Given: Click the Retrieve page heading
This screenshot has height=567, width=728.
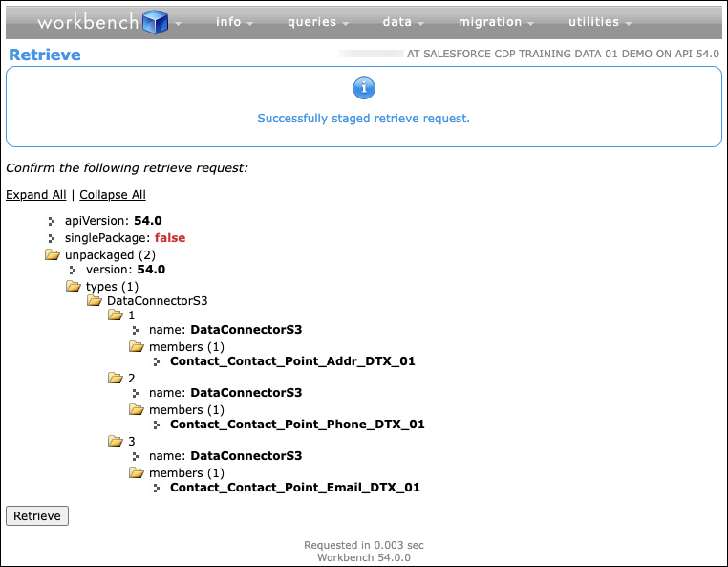Looking at the screenshot, I should coord(45,55).
